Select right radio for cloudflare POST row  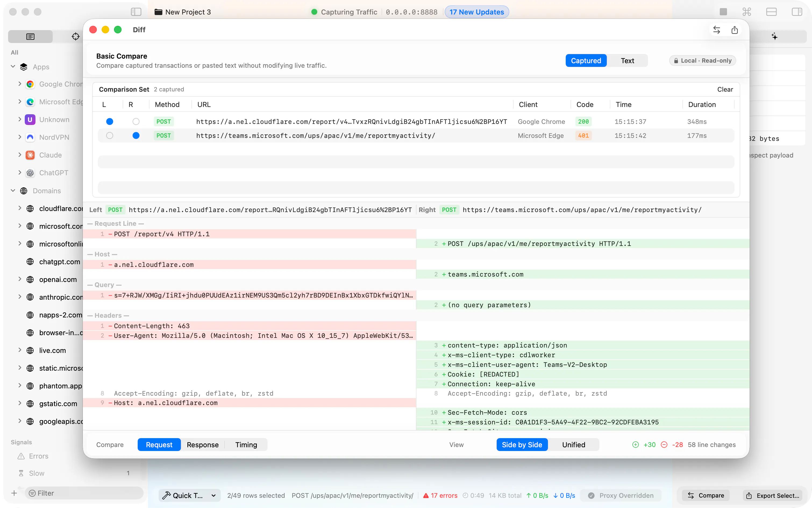(136, 121)
